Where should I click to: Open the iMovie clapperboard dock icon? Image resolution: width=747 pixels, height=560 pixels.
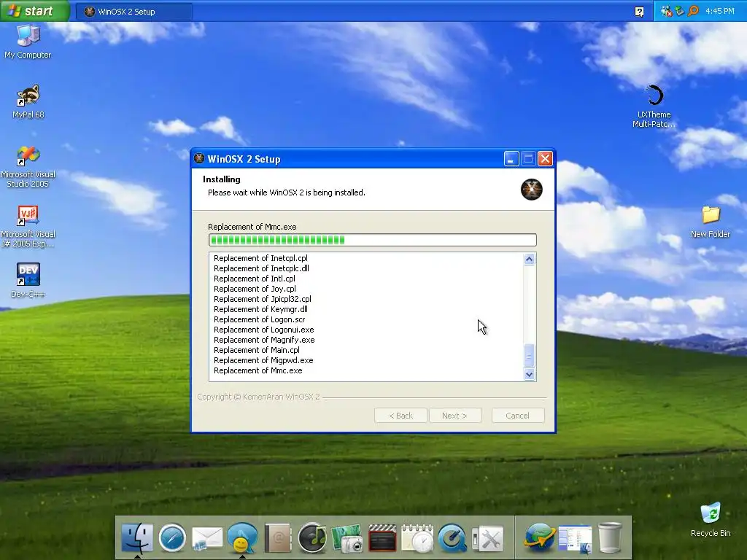click(382, 538)
